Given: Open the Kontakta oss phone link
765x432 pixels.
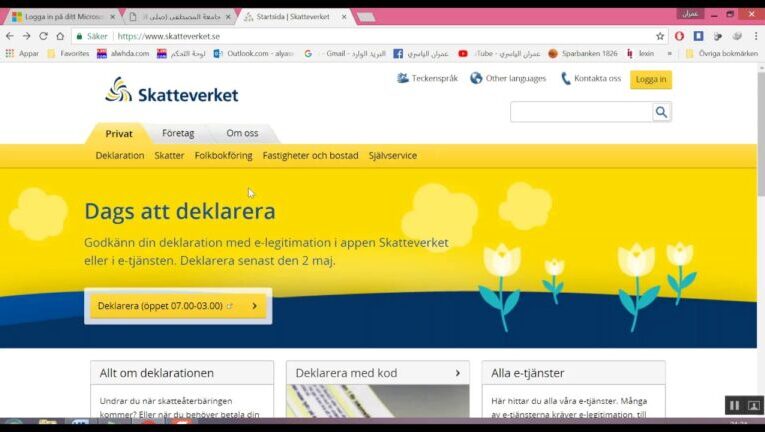Looking at the screenshot, I should [591, 78].
